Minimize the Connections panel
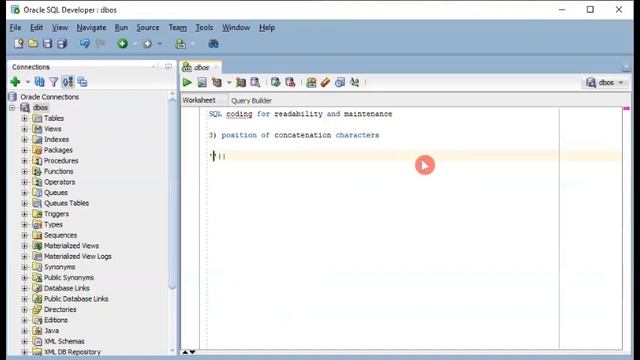 point(168,67)
